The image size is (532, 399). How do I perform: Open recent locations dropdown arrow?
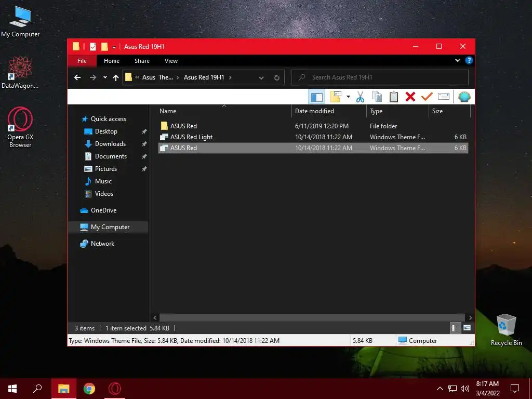[x=105, y=77]
